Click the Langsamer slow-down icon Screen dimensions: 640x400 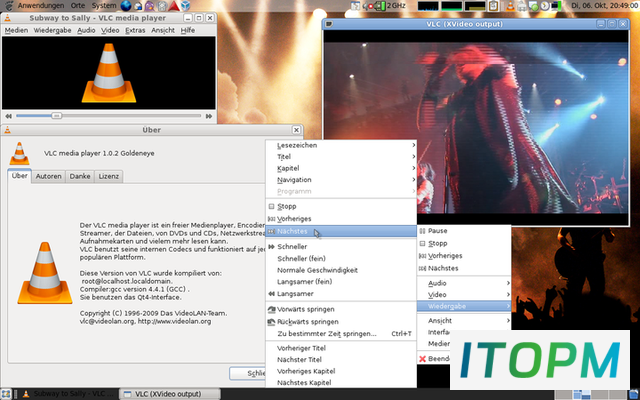pos(271,294)
